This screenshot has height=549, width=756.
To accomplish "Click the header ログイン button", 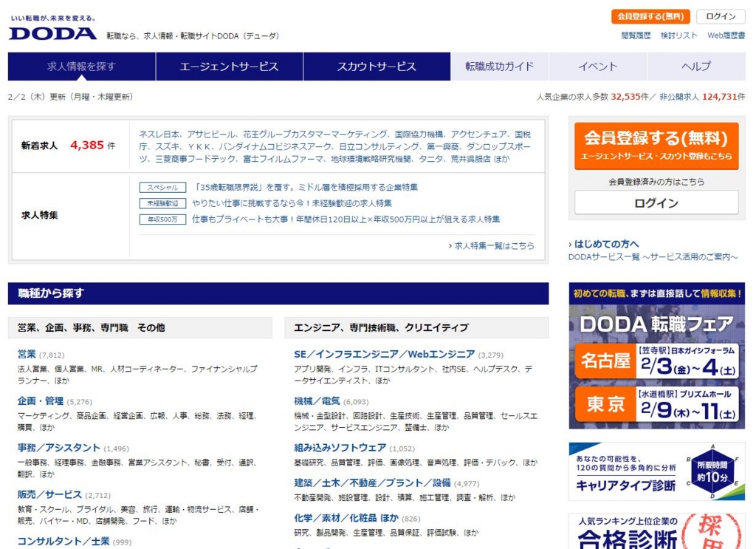I will 721,16.
